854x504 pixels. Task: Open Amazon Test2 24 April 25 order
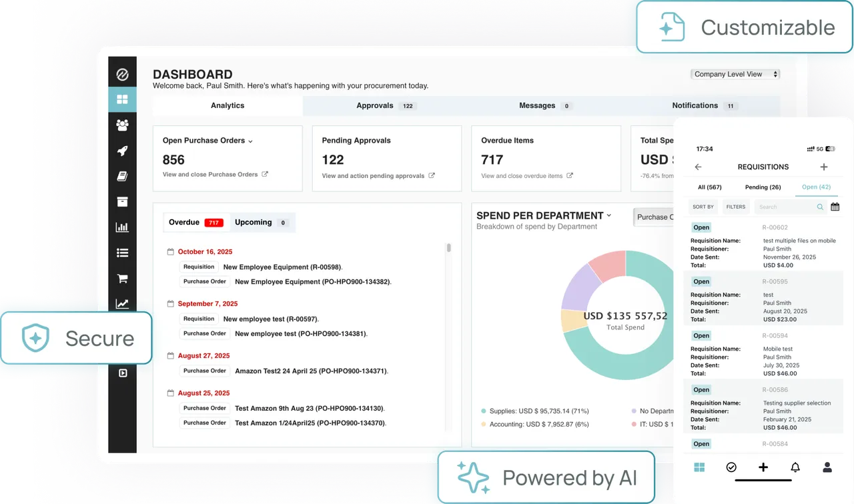(x=312, y=371)
